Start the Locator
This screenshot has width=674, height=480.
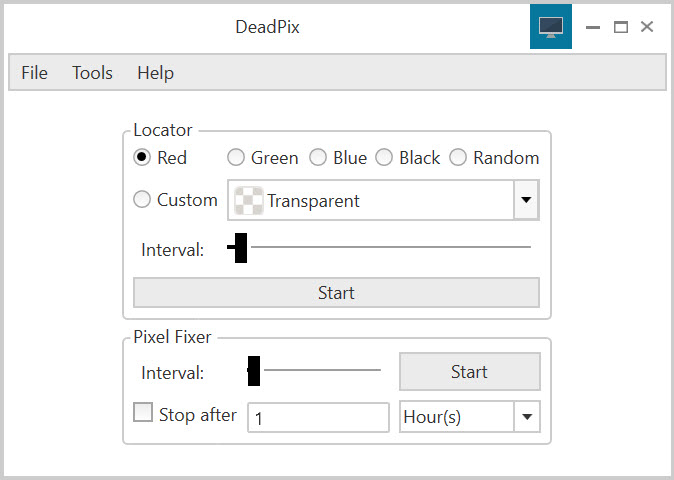tap(336, 293)
